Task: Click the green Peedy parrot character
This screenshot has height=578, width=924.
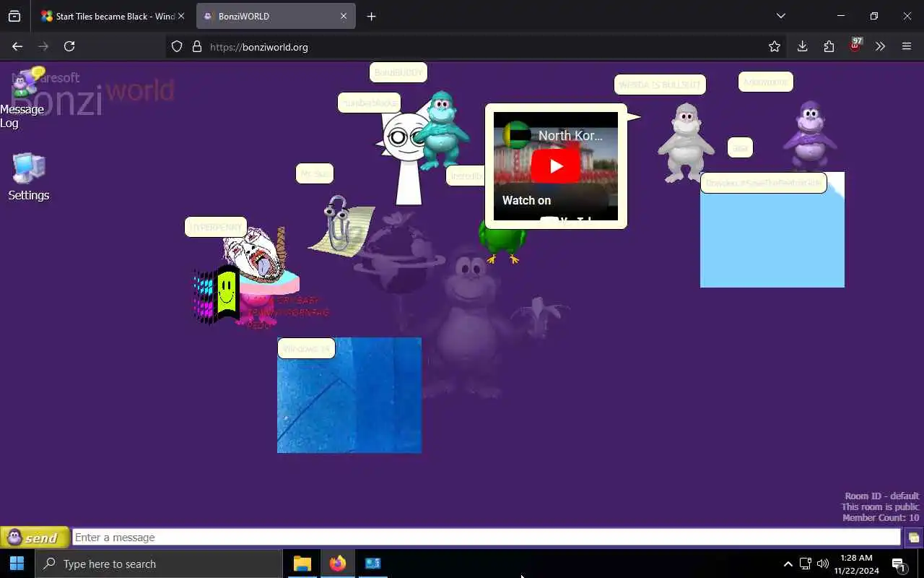Action: pos(502,244)
